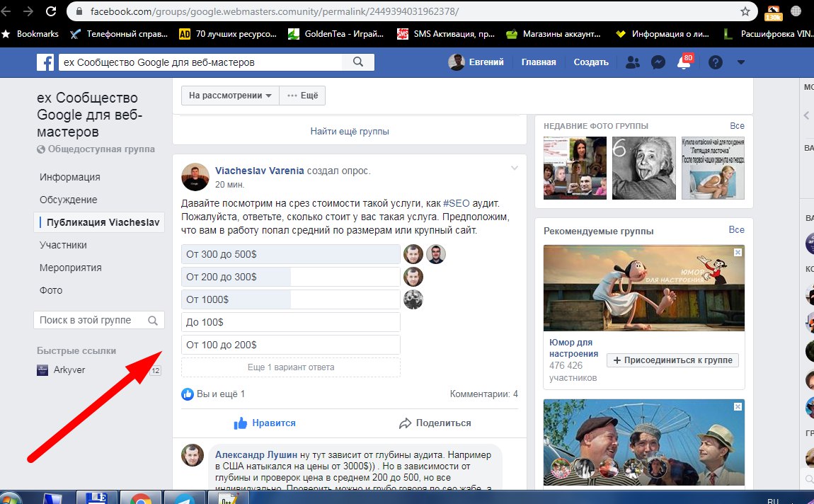Expand the account menu arrow in header
This screenshot has width=814, height=504.
click(x=741, y=62)
